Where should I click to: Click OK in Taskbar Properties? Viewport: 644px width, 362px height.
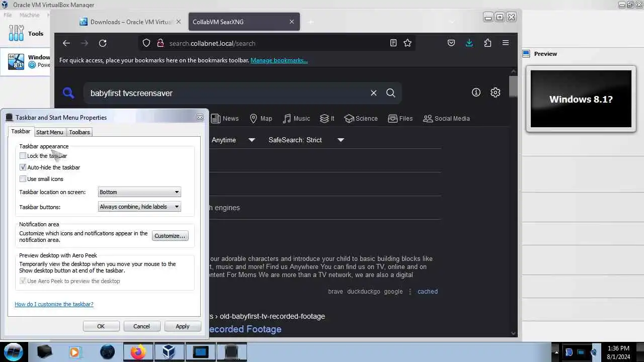pyautogui.click(x=101, y=326)
